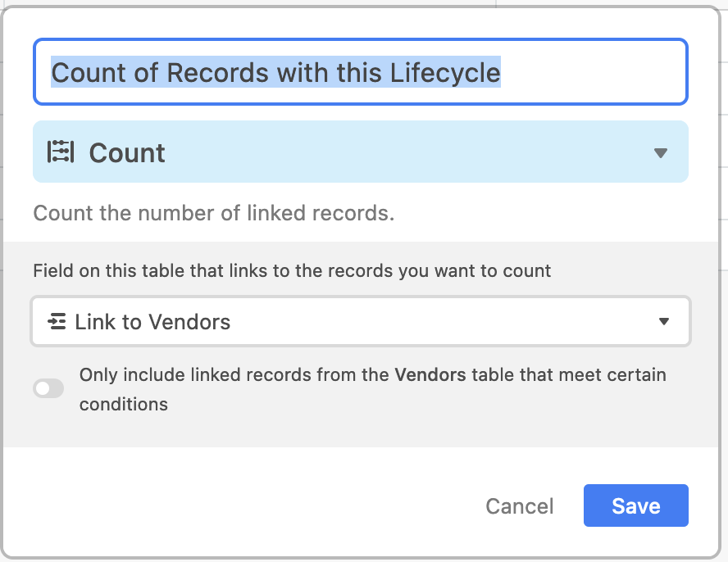Cancel the field configuration dialog
This screenshot has height=562, width=728.
click(x=520, y=505)
